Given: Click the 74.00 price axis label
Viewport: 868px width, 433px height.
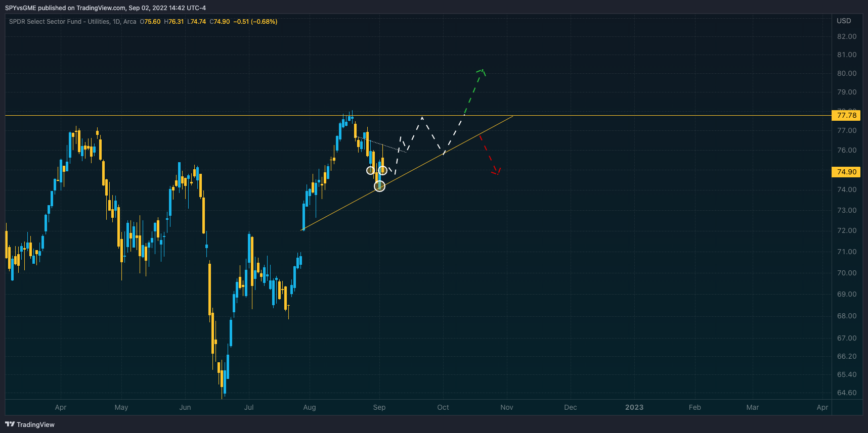Looking at the screenshot, I should tap(847, 189).
